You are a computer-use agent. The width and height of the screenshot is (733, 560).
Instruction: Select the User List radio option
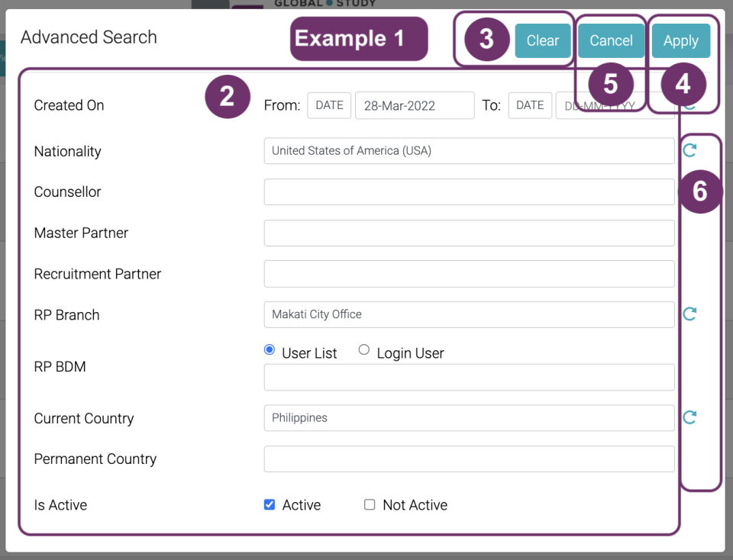point(270,350)
